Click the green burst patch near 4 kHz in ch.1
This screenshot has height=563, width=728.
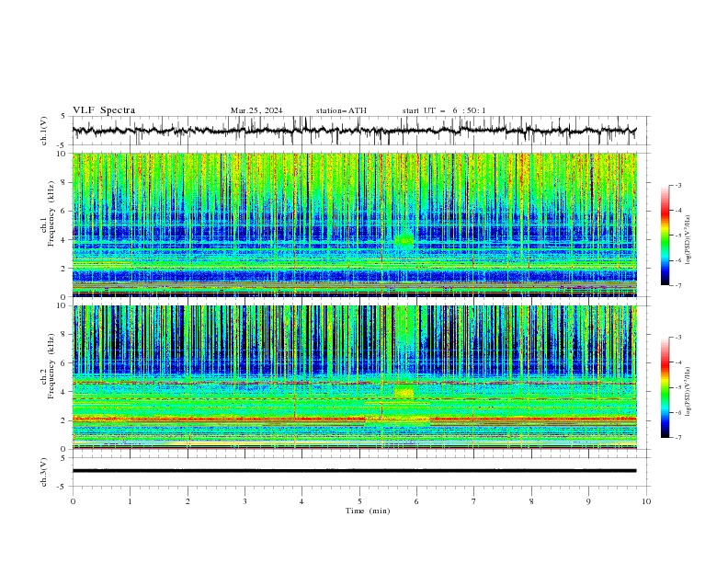pos(404,239)
